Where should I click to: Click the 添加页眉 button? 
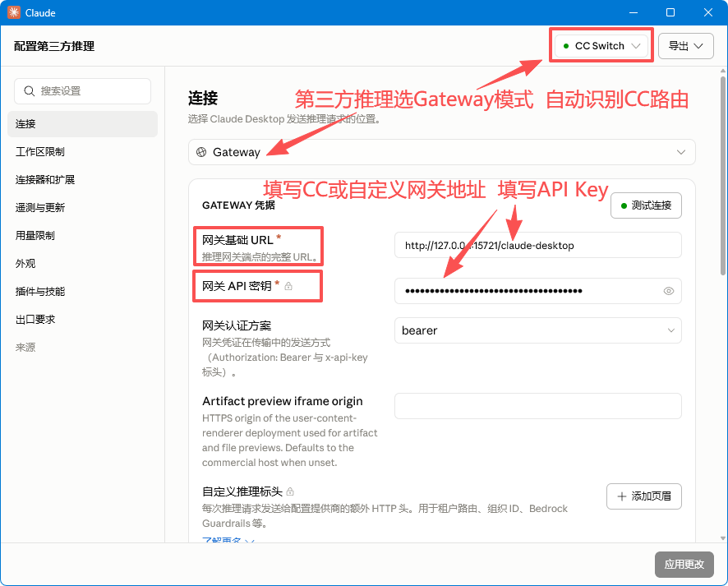(644, 496)
